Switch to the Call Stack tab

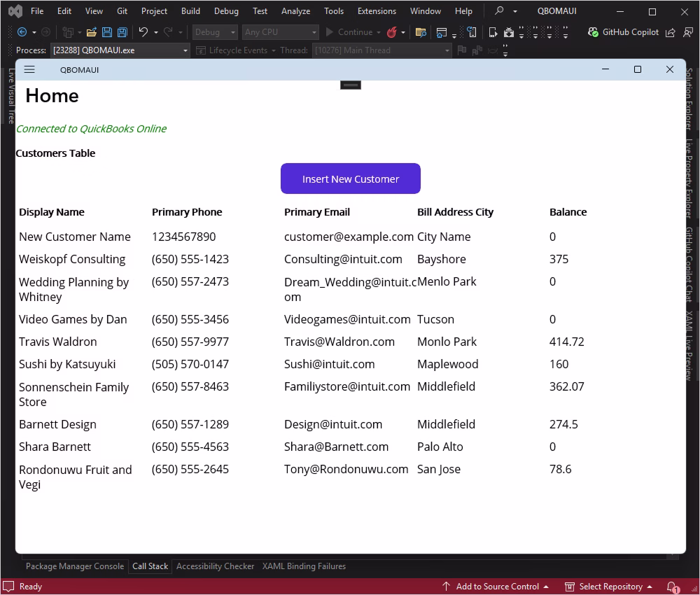[x=150, y=566]
